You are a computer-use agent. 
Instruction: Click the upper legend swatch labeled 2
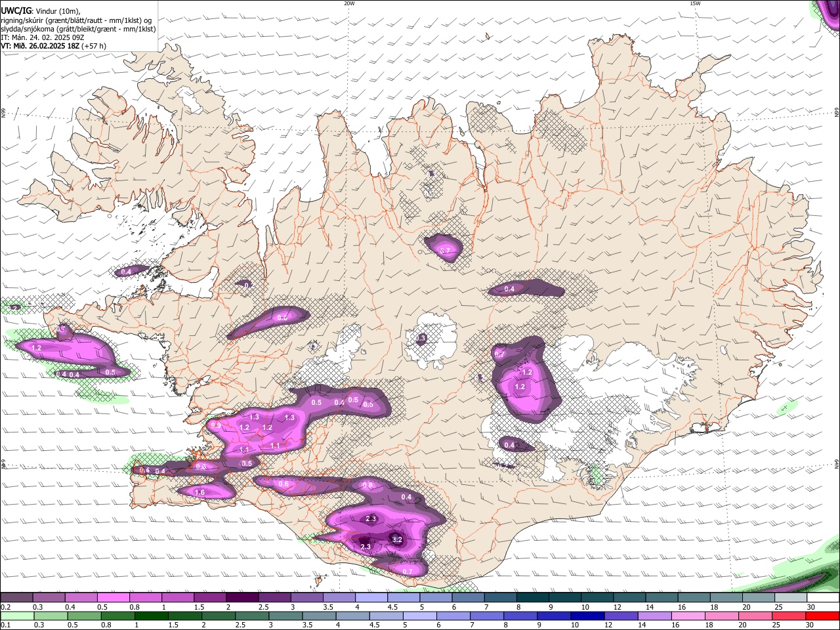(242, 598)
